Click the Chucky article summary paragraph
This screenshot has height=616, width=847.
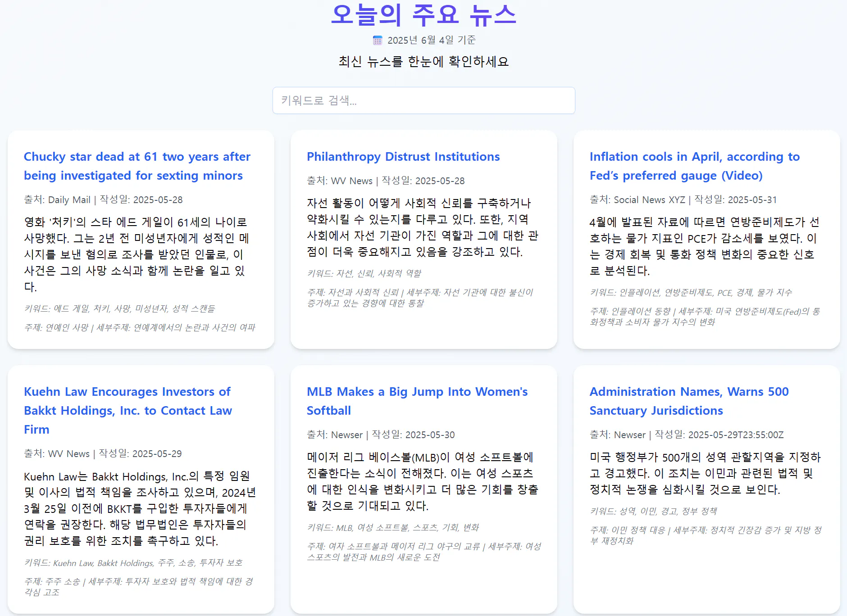(x=137, y=254)
